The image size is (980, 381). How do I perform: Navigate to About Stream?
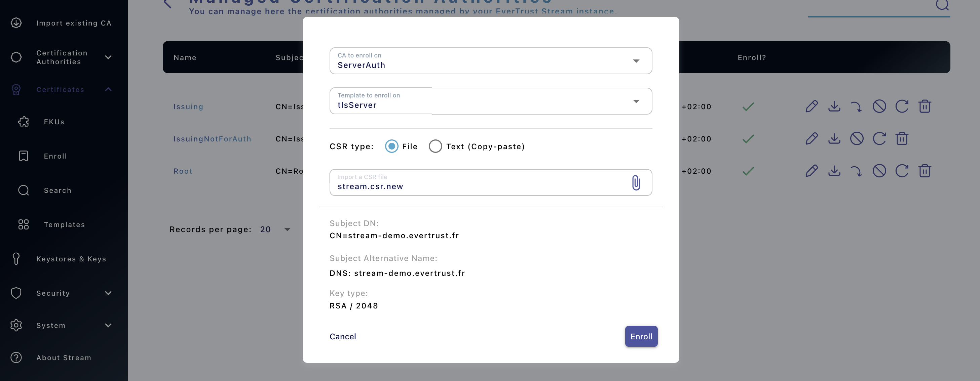(64, 357)
